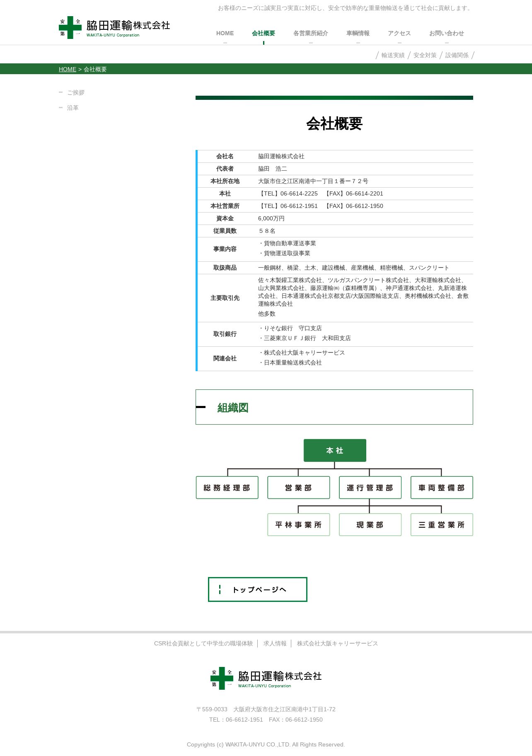Open the HOME navigation tab

[225, 33]
